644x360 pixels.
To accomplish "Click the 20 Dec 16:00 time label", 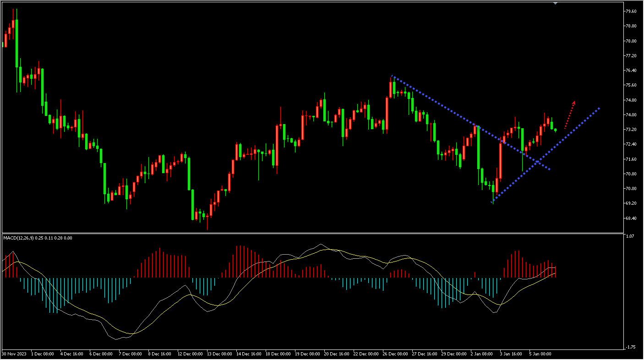I will 337,354.
